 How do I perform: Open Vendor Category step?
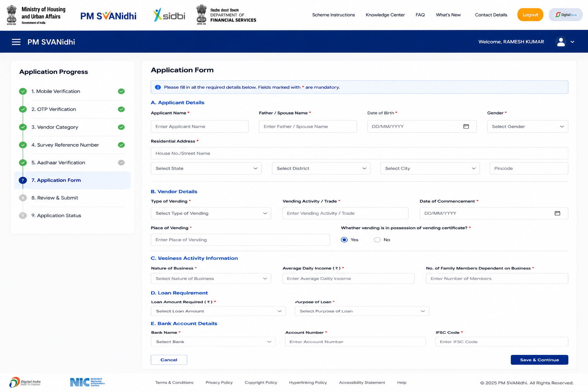(x=55, y=127)
